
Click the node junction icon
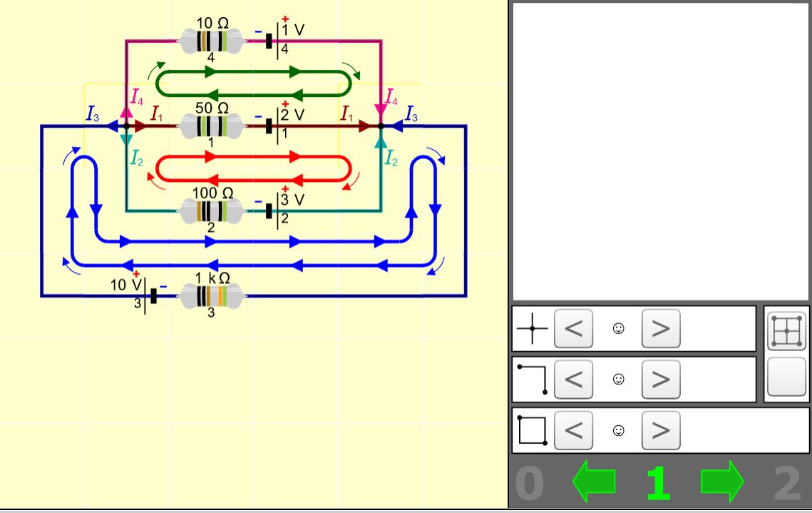[532, 328]
